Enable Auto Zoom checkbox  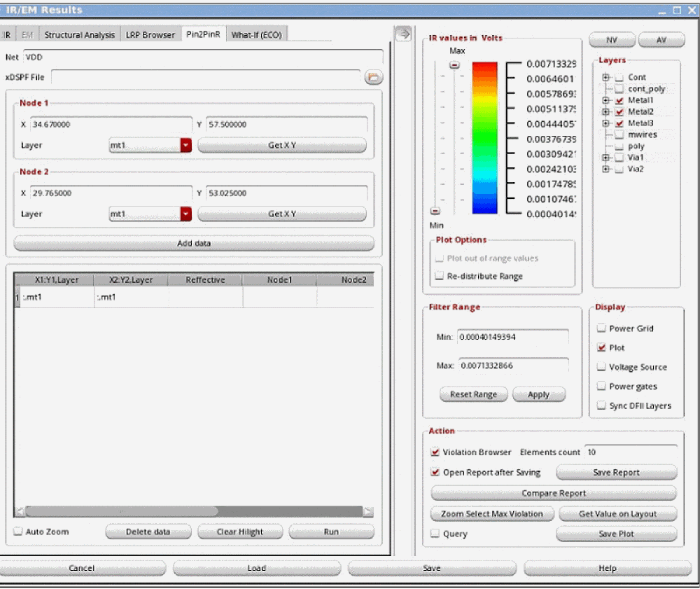(19, 532)
